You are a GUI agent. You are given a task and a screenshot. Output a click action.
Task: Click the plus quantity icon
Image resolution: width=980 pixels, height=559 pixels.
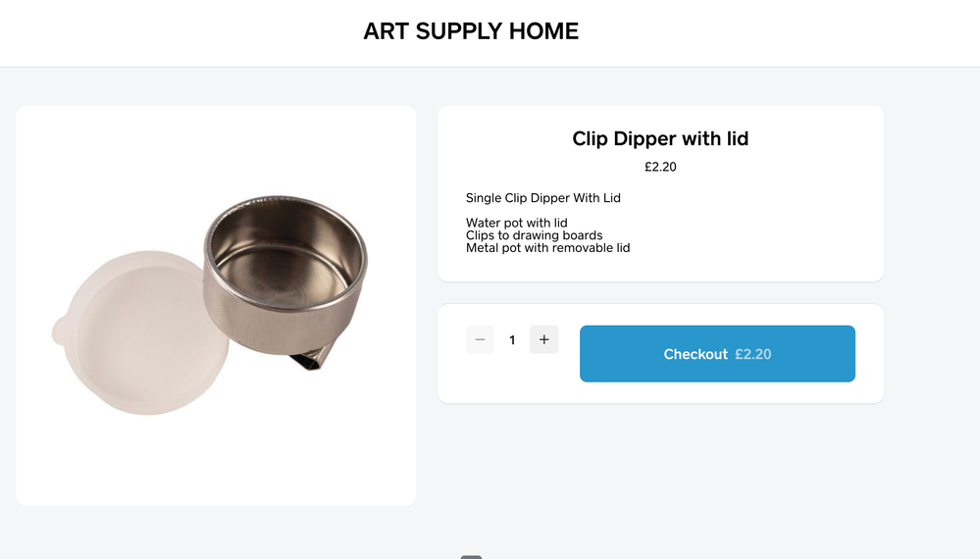coord(544,340)
